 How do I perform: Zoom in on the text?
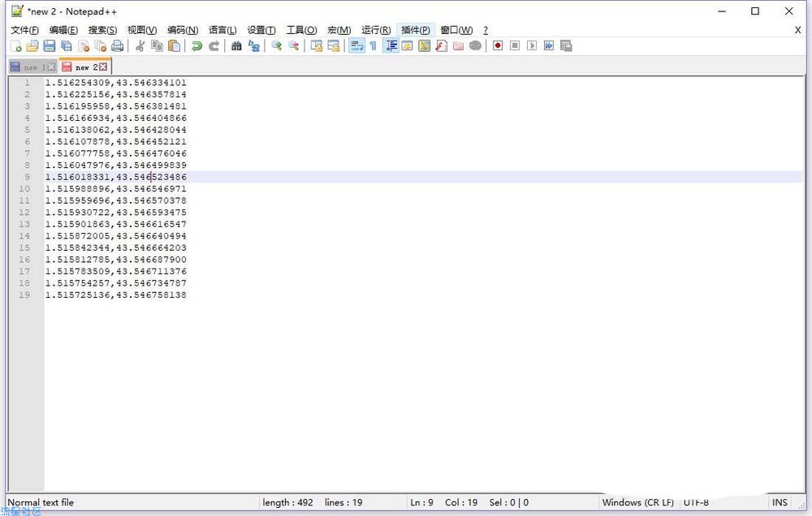(x=277, y=46)
